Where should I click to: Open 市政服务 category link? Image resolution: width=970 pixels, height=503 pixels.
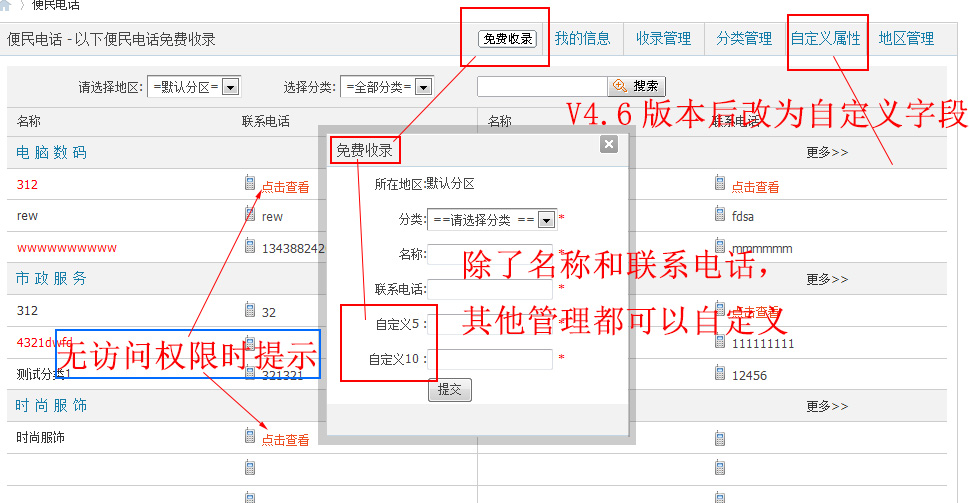(x=51, y=278)
